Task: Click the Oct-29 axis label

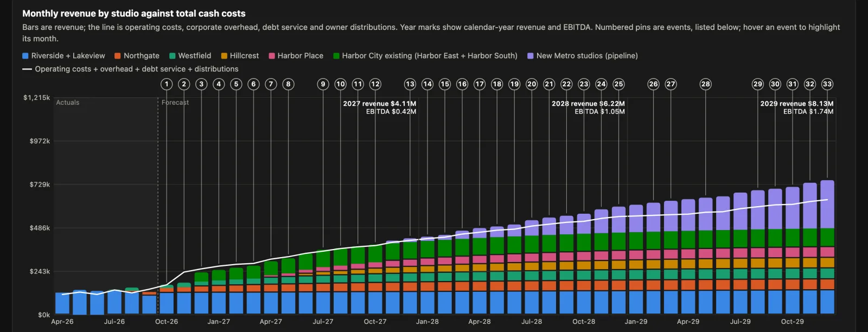Action: click(793, 322)
